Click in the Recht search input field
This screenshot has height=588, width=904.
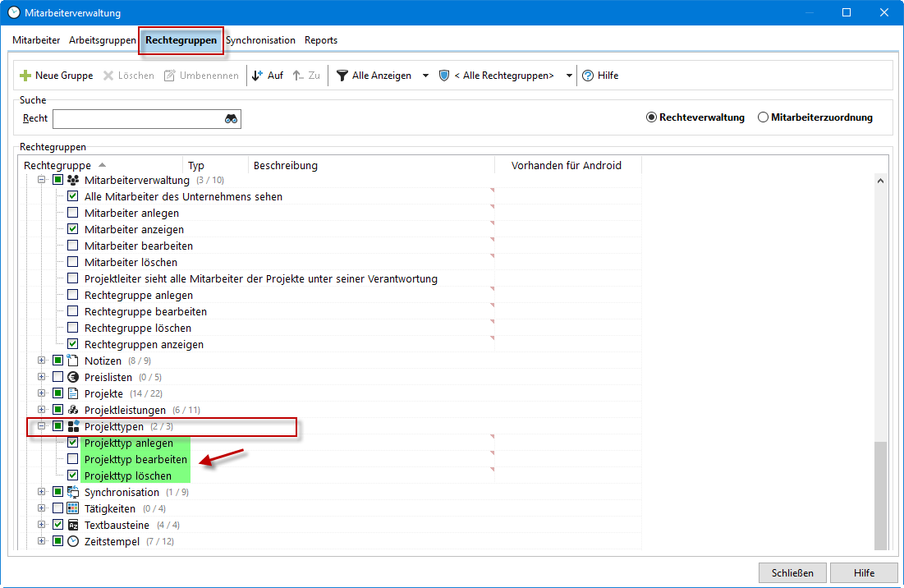tap(137, 119)
